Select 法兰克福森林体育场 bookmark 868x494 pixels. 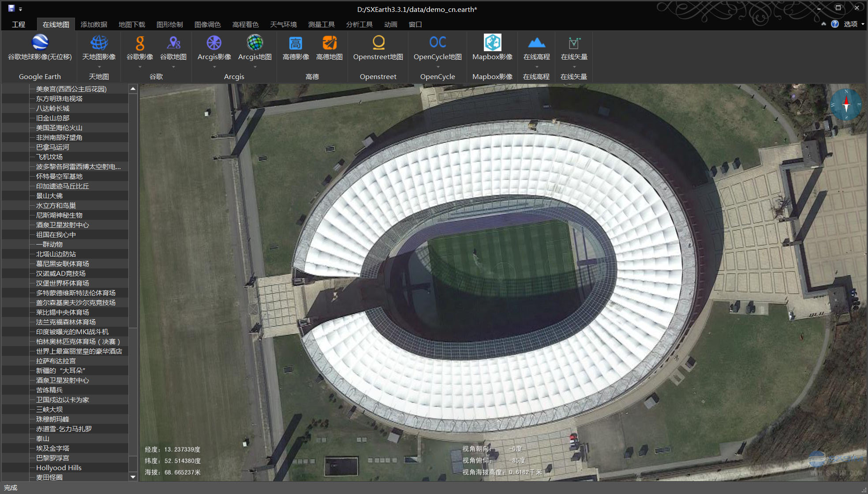pyautogui.click(x=66, y=322)
